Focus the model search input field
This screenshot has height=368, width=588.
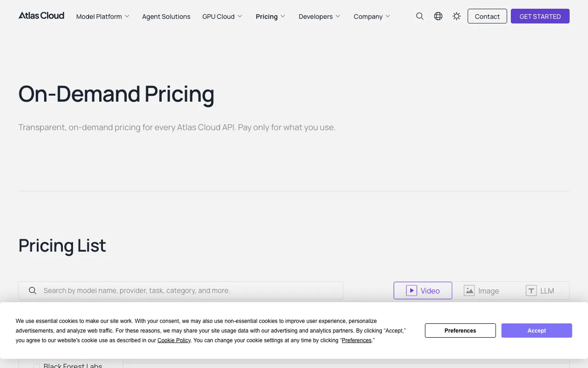(x=181, y=290)
